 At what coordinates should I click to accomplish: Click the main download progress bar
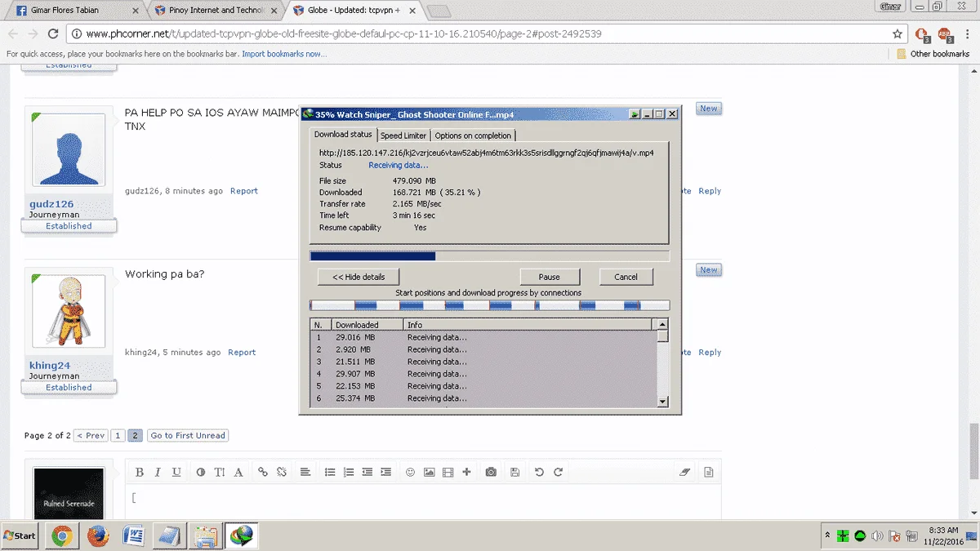(489, 256)
